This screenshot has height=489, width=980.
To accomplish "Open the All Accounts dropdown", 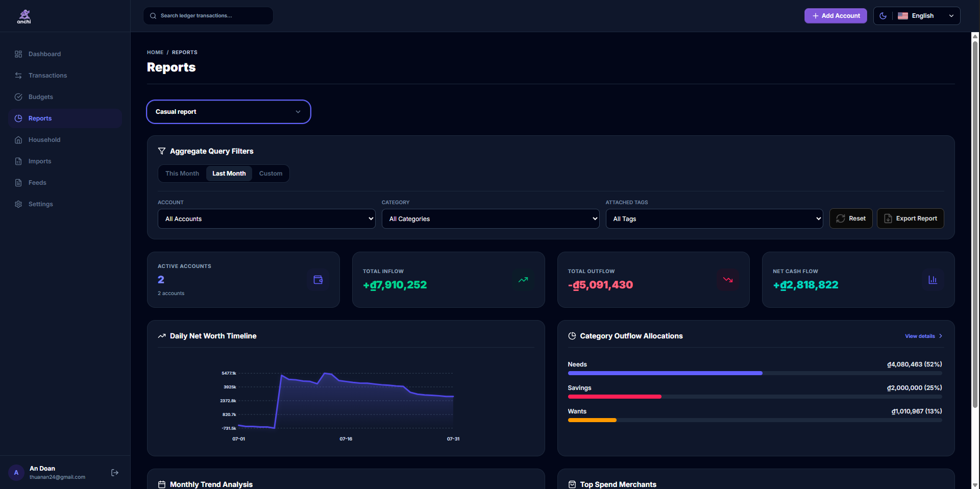I will click(x=266, y=218).
